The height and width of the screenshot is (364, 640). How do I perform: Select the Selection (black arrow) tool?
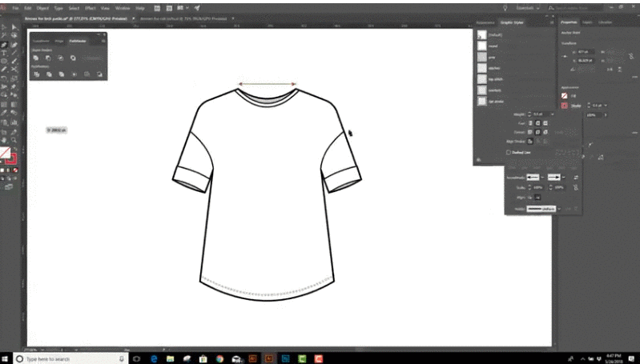[4, 27]
